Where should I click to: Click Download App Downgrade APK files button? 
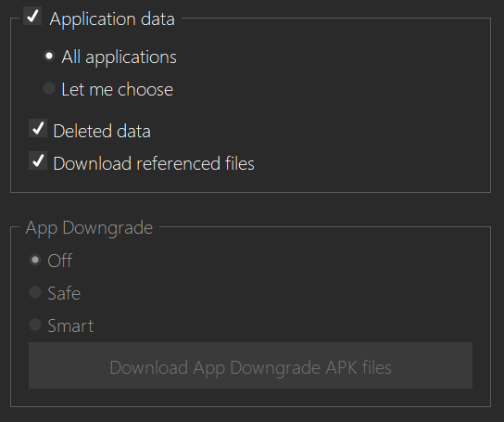coord(250,365)
